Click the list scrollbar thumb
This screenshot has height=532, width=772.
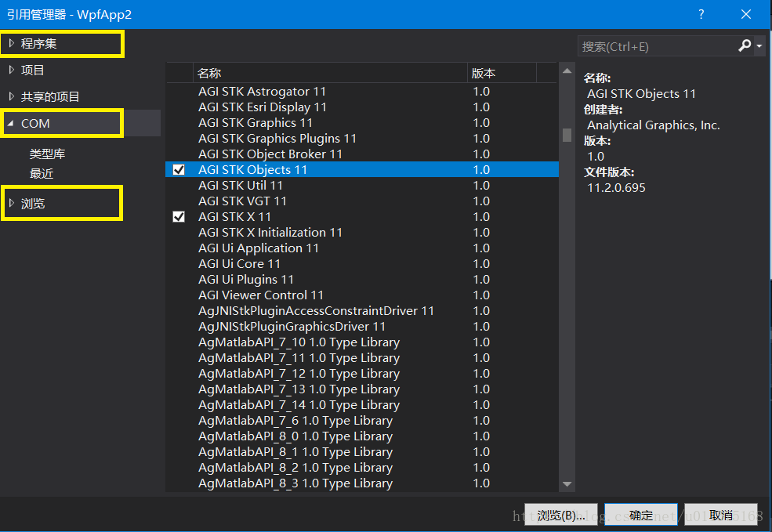tap(567, 135)
